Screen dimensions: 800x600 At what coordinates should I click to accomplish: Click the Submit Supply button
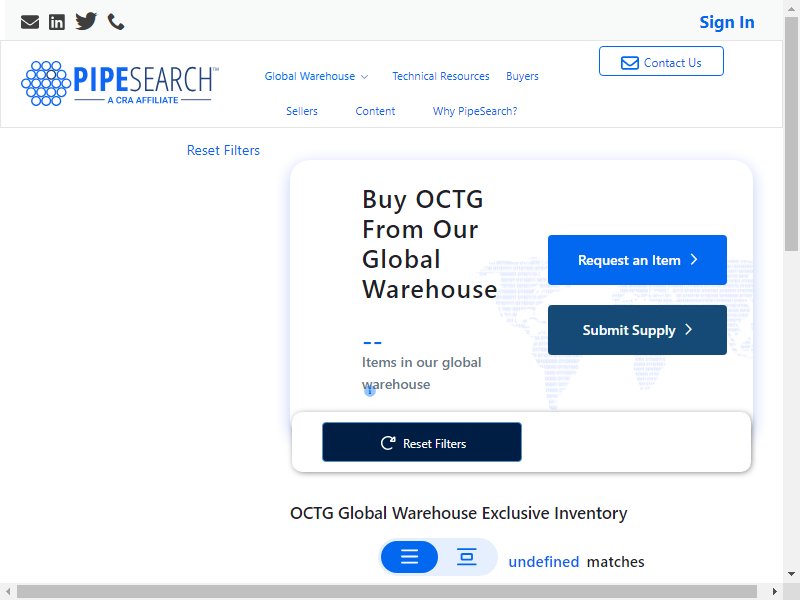(x=637, y=330)
